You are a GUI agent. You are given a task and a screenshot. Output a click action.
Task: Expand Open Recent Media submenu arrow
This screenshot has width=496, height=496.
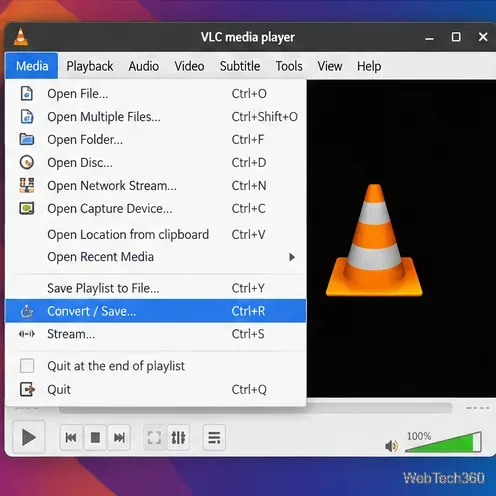click(x=292, y=257)
